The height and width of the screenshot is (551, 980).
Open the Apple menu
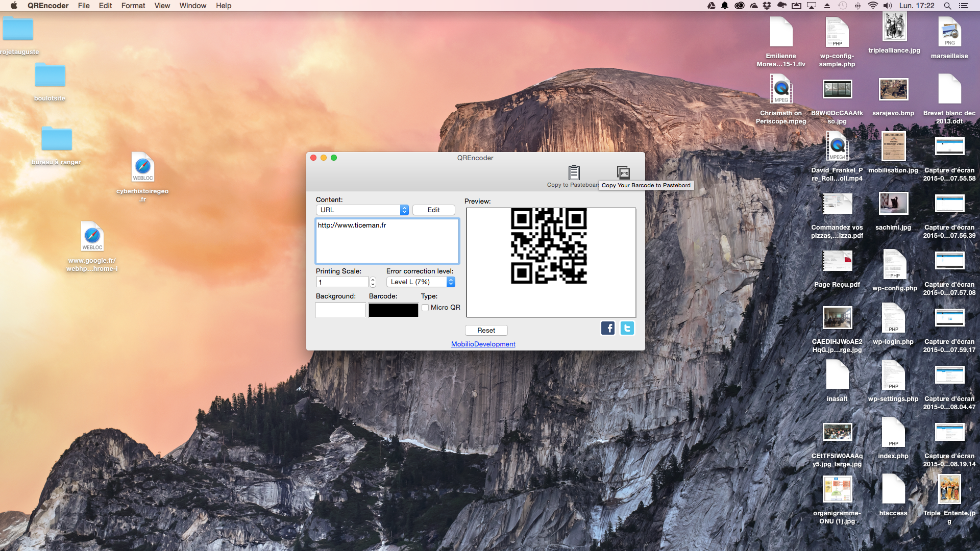click(x=14, y=6)
